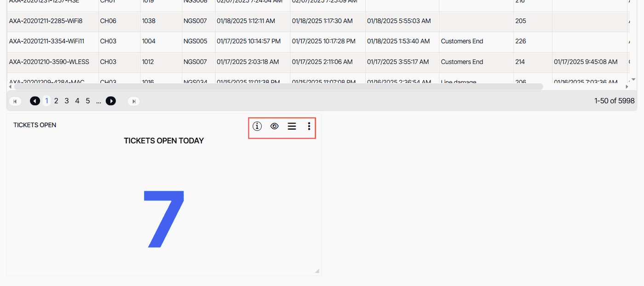Click 01/17/2025 3:55:17 AM cell
Screen dimensions: 644x286
(402, 62)
